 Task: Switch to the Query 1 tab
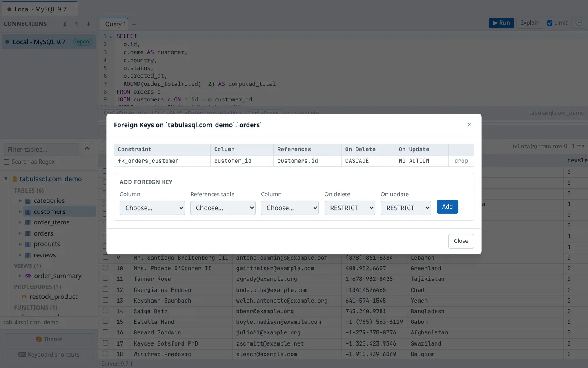tap(115, 24)
